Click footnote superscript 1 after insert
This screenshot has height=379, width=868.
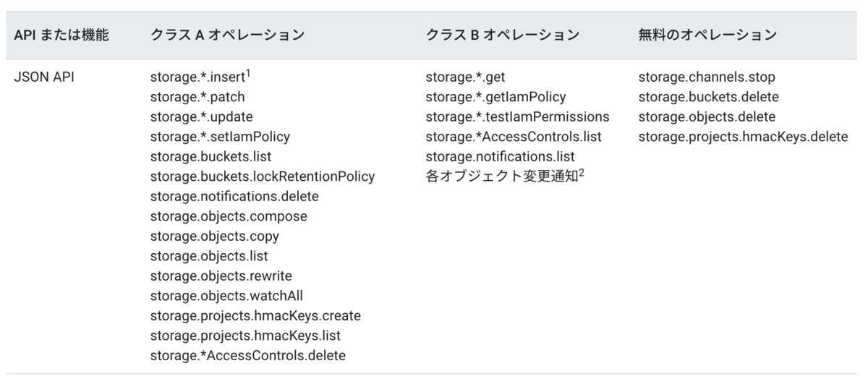(248, 73)
